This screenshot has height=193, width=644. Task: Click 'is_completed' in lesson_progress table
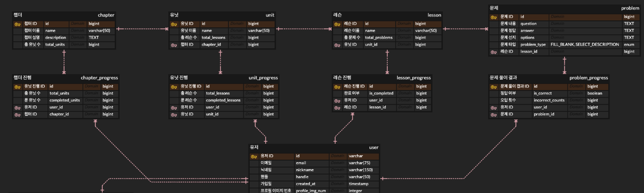click(x=381, y=94)
